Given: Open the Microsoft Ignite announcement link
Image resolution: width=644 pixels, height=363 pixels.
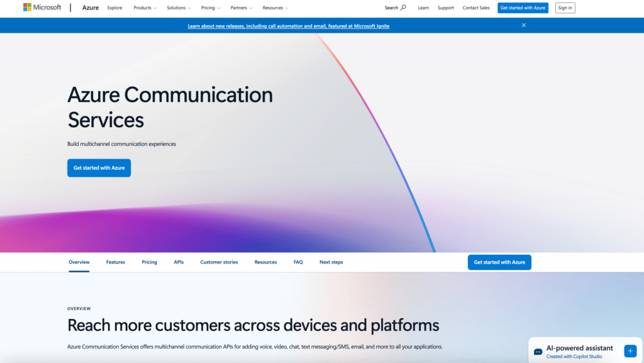Looking at the screenshot, I should tap(288, 26).
